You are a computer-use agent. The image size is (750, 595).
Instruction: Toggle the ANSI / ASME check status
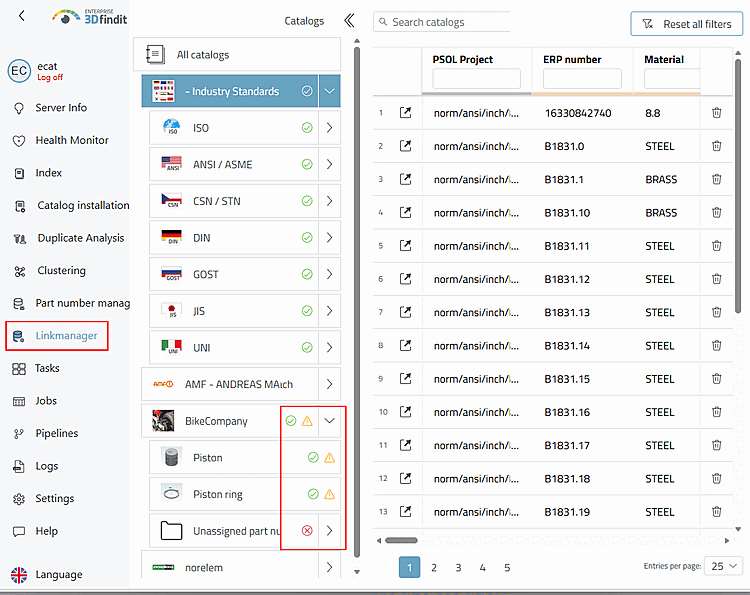(307, 165)
